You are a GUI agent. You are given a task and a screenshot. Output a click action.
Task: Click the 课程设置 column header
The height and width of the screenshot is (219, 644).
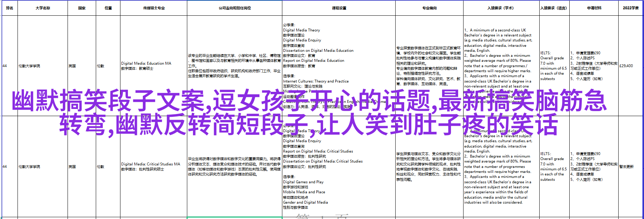click(339, 8)
